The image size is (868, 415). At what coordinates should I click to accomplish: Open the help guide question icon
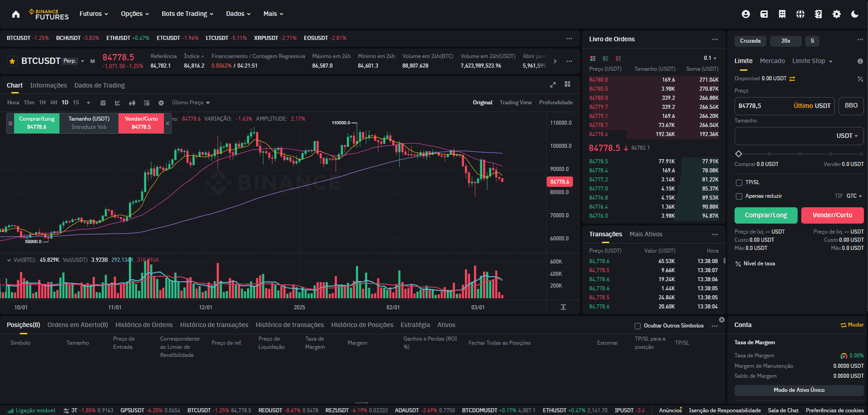pyautogui.click(x=819, y=14)
